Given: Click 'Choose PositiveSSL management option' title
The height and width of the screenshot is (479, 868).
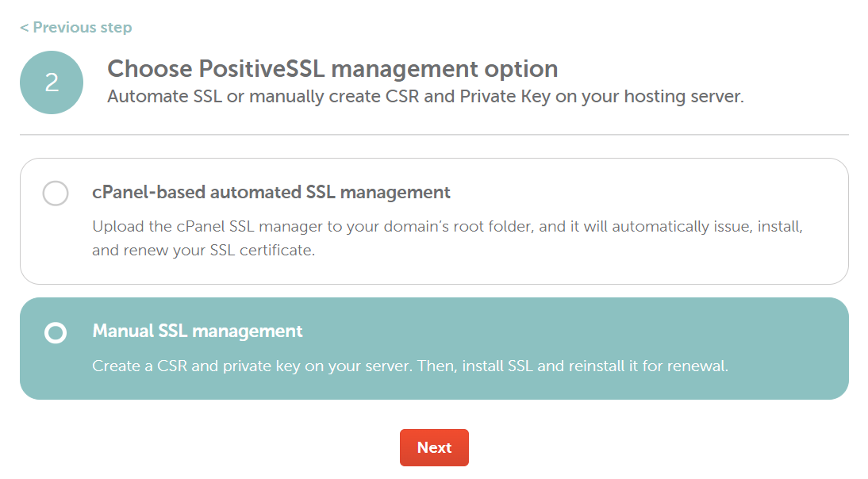Looking at the screenshot, I should (332, 68).
